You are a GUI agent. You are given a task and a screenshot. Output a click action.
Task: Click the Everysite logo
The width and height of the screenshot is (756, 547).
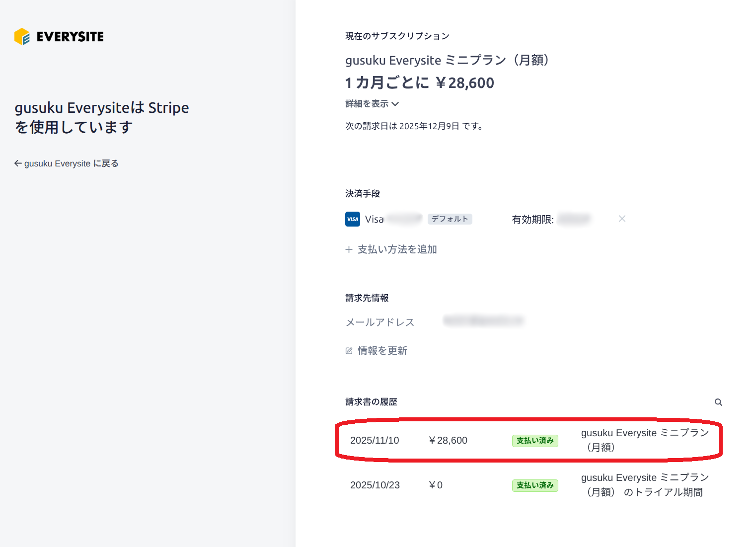pos(59,36)
